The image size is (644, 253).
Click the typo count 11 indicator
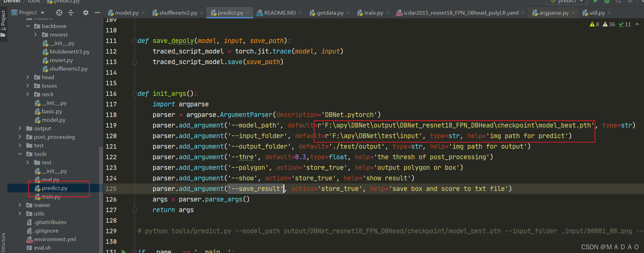tap(625, 25)
